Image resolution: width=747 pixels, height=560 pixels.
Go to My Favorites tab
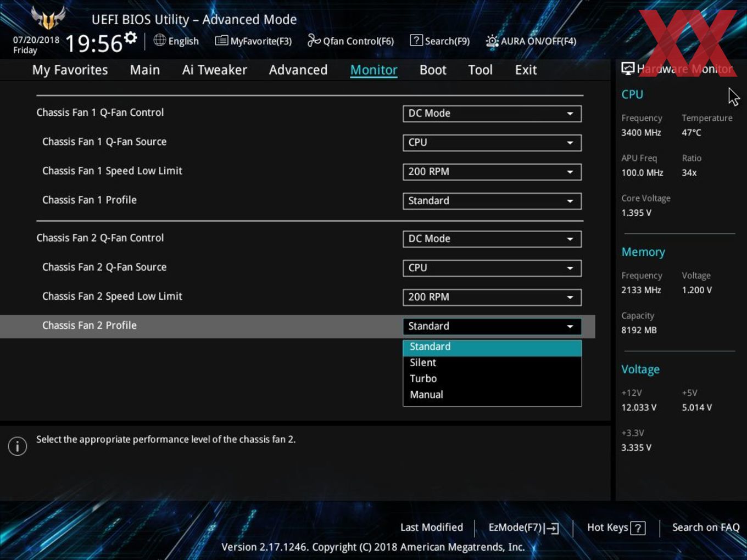click(70, 70)
